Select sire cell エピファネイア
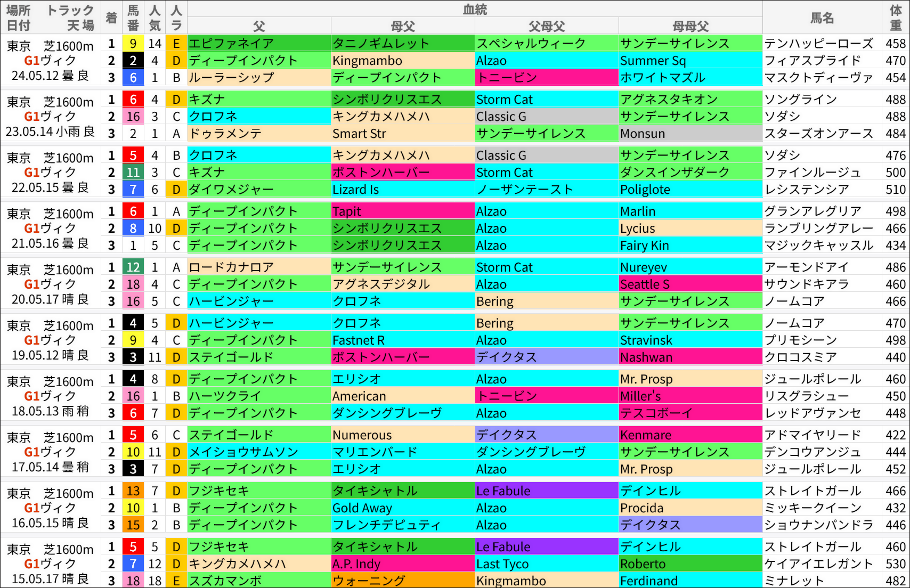Viewport: 910px width, 588px height. pos(259,44)
